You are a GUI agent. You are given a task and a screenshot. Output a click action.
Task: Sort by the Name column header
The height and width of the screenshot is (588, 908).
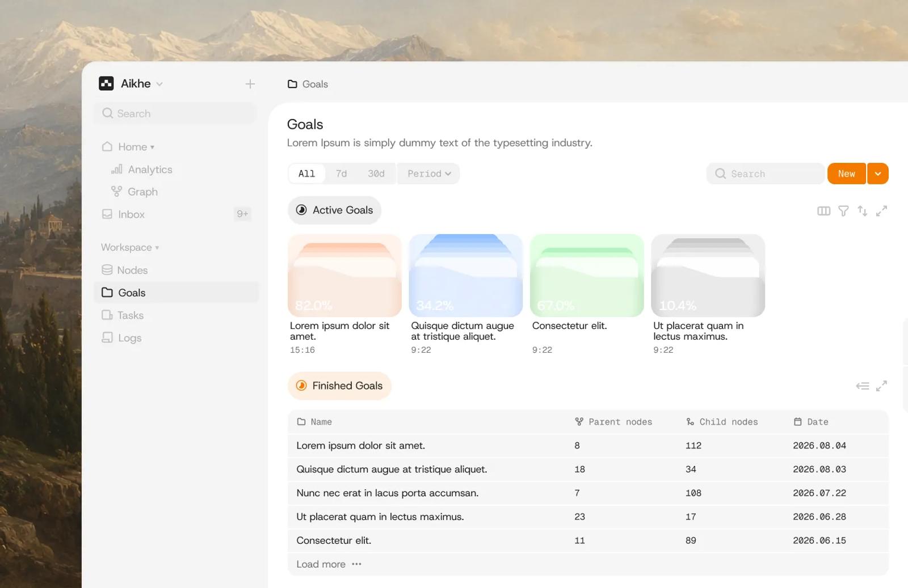(314, 422)
